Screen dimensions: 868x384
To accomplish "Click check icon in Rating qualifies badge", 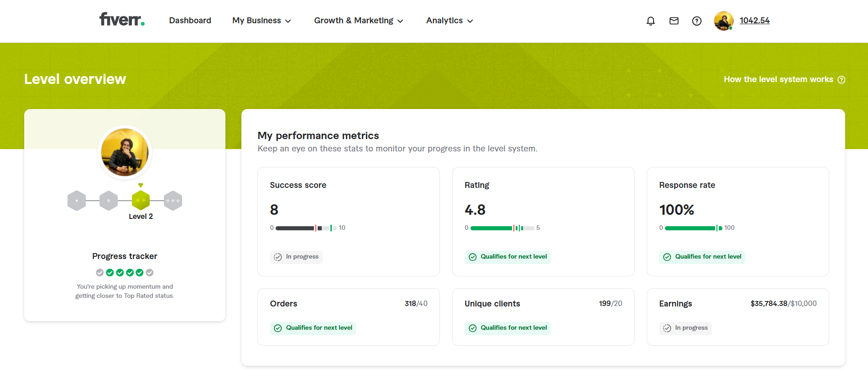I will pyautogui.click(x=473, y=257).
